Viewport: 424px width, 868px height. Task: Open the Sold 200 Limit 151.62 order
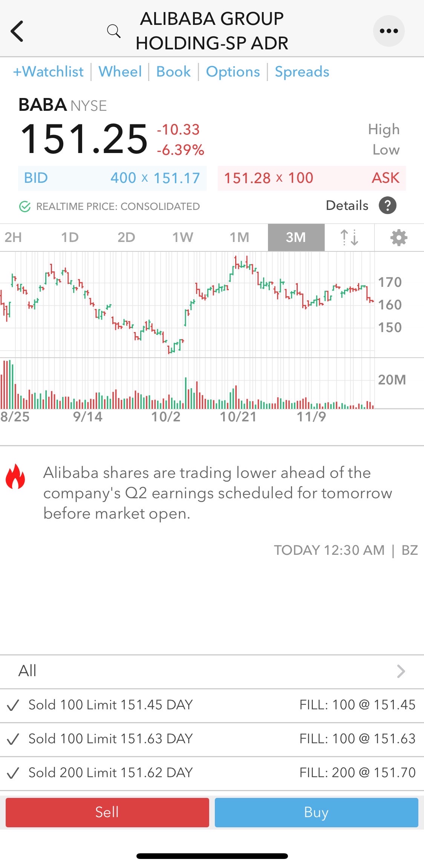coord(212,773)
